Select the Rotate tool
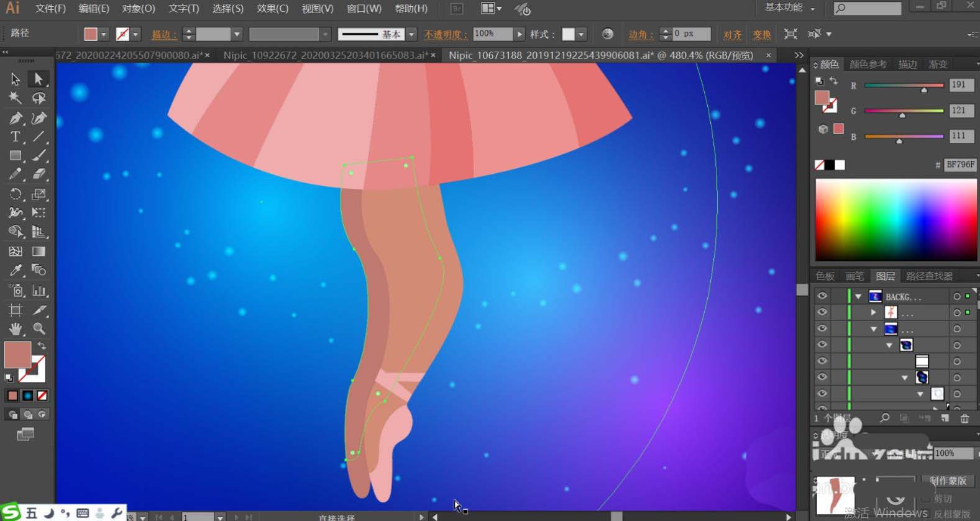This screenshot has height=521, width=980. [x=15, y=194]
